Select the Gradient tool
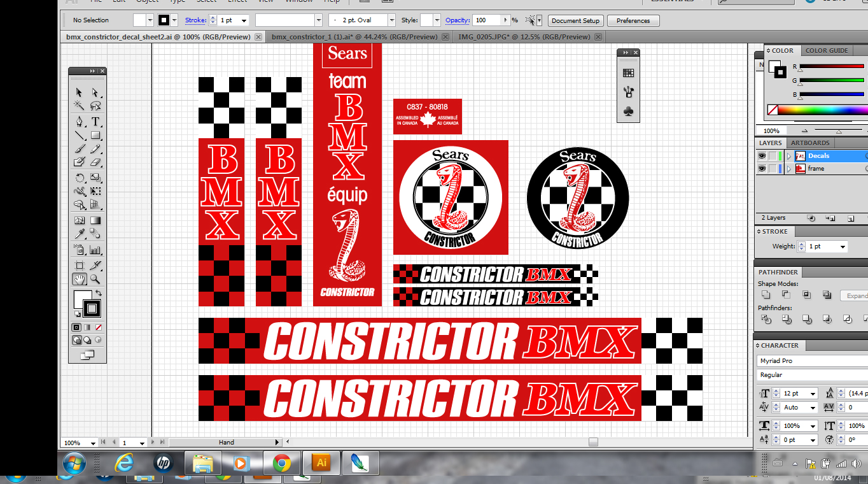Image resolution: width=868 pixels, height=484 pixels. (x=95, y=220)
